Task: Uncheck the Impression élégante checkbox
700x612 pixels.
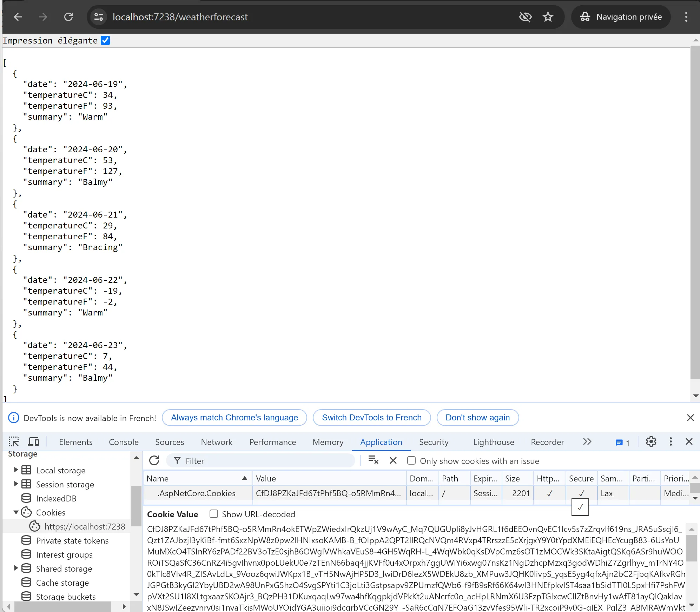Action: (x=105, y=41)
